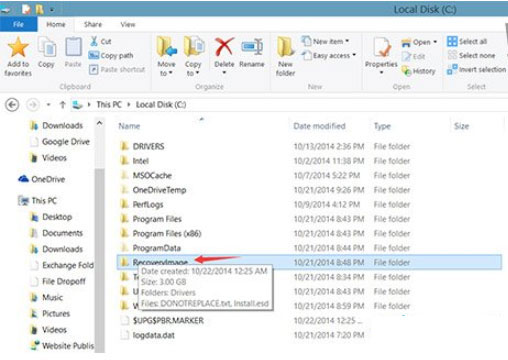The width and height of the screenshot is (508, 360).
Task: Sort by the Type column header
Action: [382, 126]
